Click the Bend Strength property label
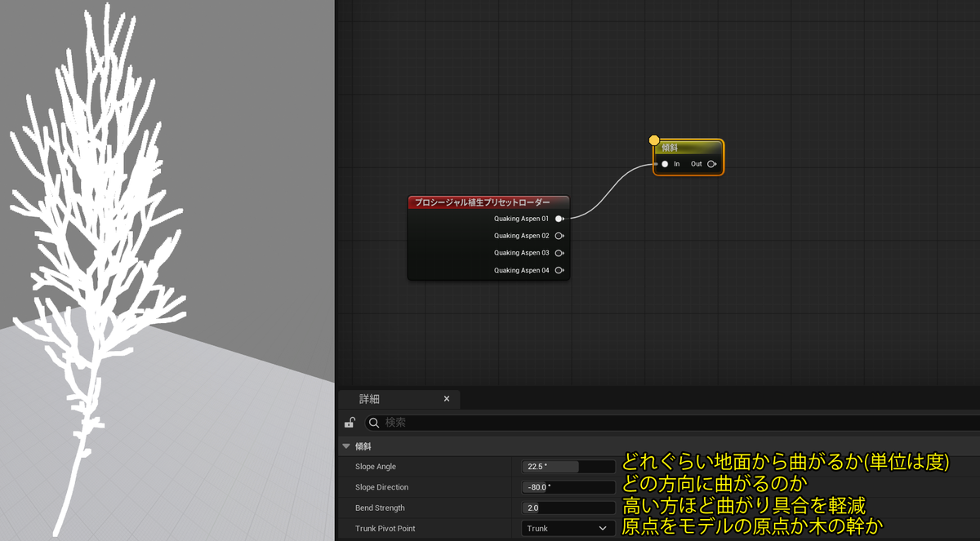This screenshot has width=980, height=541. click(380, 508)
